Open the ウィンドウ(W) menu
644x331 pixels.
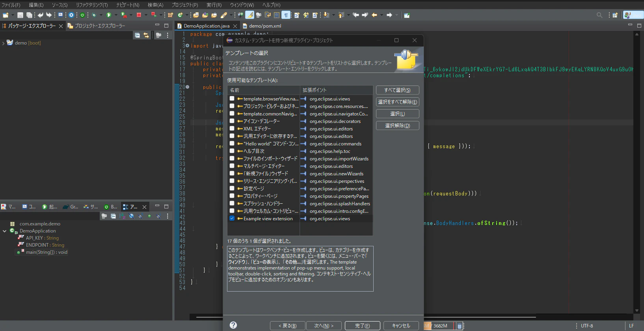[x=242, y=5]
